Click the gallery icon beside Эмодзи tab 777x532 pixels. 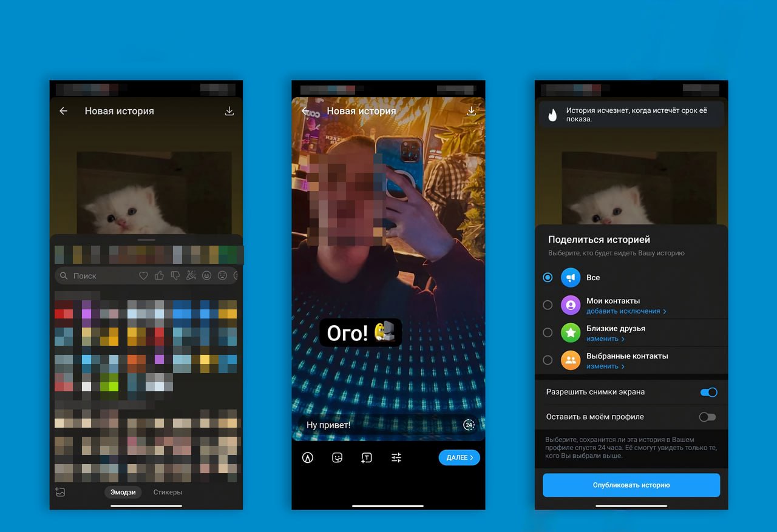click(60, 492)
